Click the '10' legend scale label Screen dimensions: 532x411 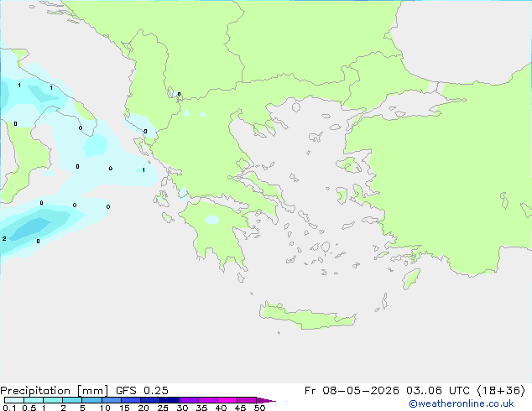point(105,408)
